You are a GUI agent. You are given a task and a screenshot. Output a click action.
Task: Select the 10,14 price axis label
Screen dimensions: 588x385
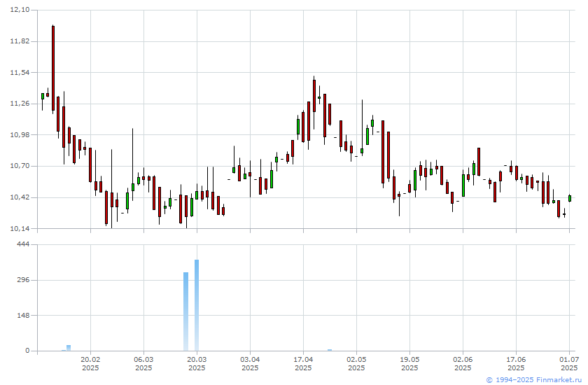20,228
